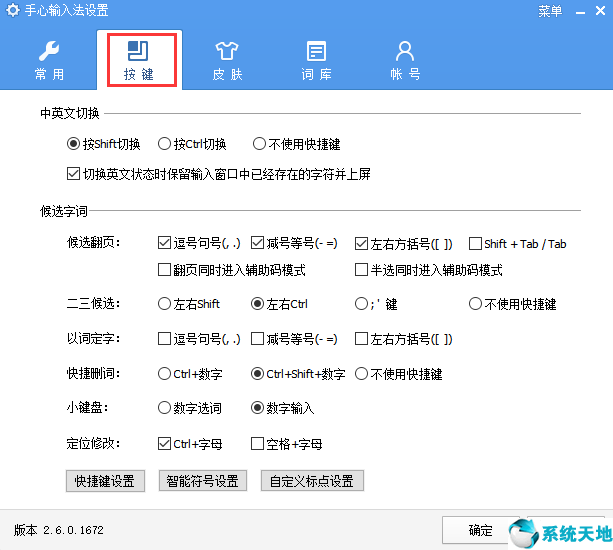Select the 按键 tab
The height and width of the screenshot is (550, 613).
click(139, 60)
